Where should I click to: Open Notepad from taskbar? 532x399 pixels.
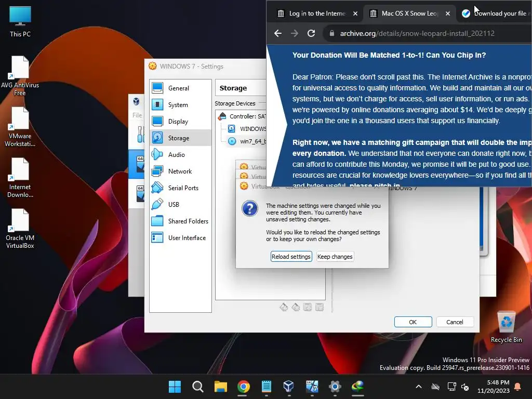(x=267, y=387)
